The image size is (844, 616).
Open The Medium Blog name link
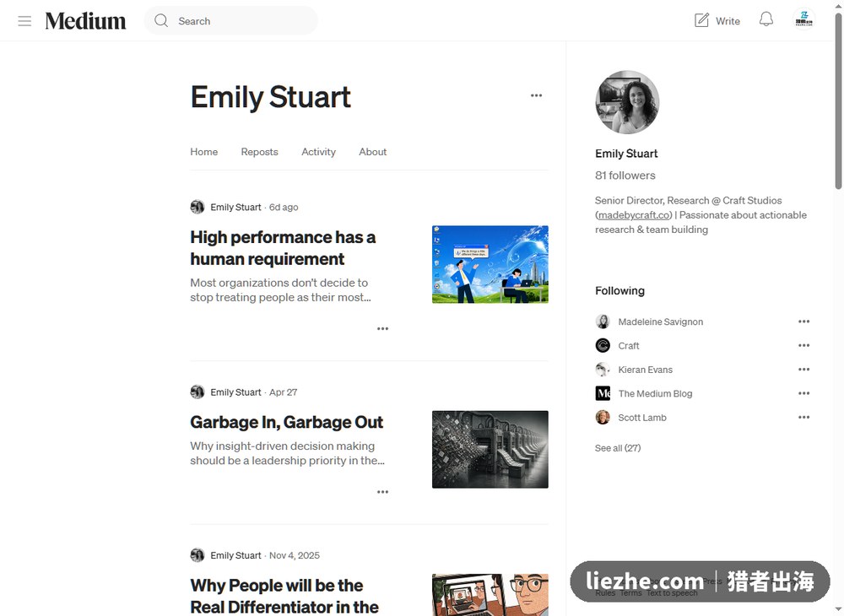(655, 393)
